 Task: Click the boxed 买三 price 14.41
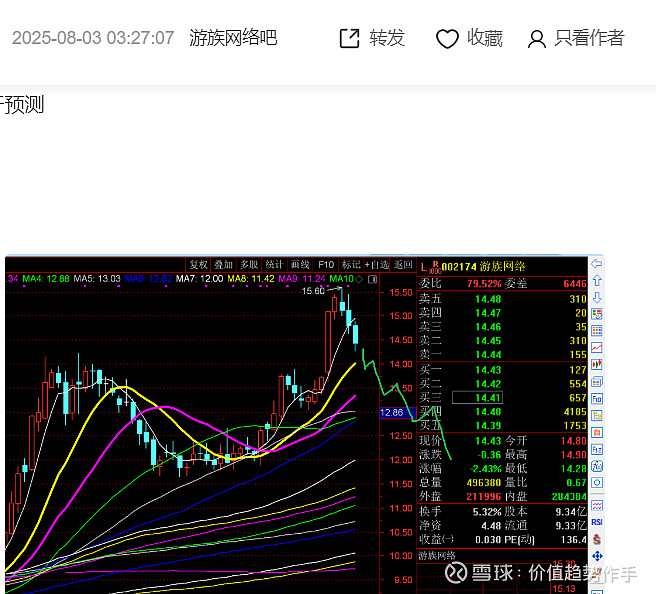[x=477, y=397]
